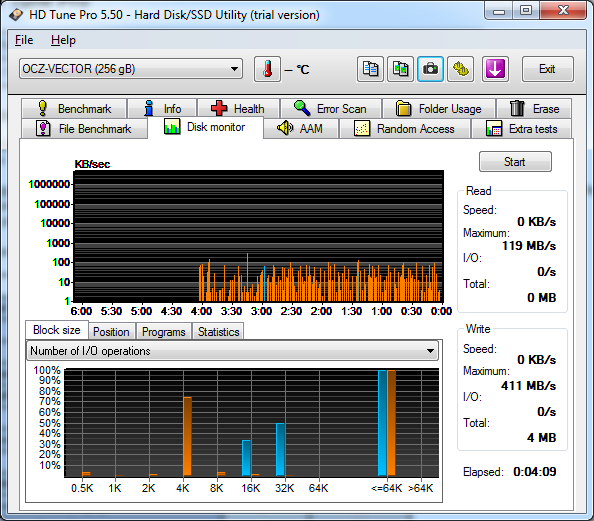Screen dimensions: 594x521
Task: Expand the OCZ-VECTOR drive dropdown
Action: (131, 69)
